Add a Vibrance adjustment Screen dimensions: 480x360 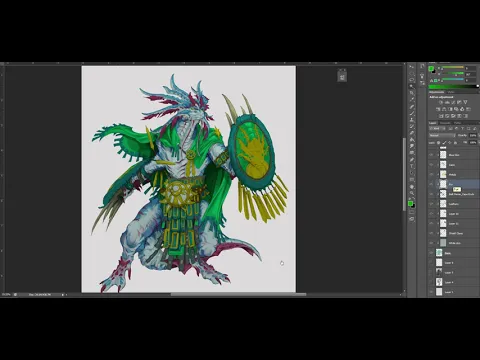click(x=465, y=102)
